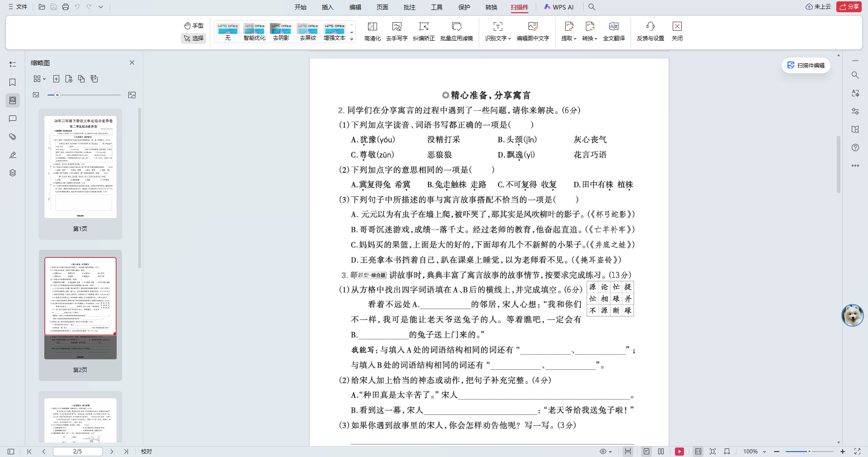
Task: Toggle eye protection view mode
Action: point(603,452)
